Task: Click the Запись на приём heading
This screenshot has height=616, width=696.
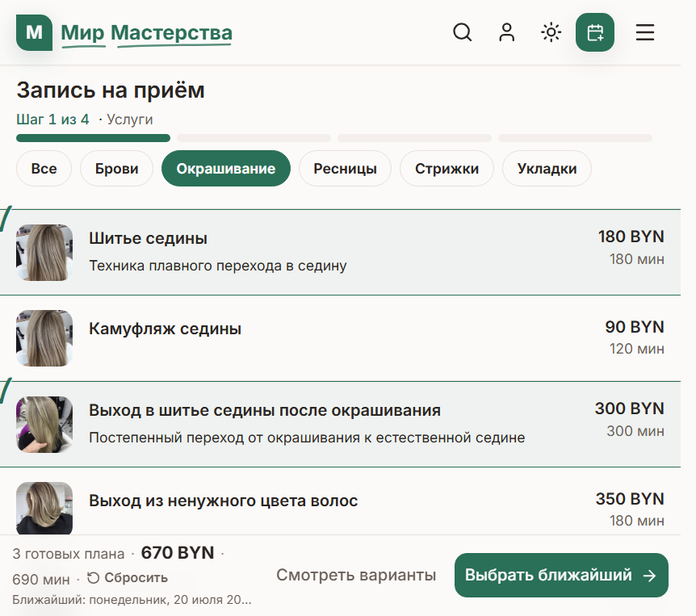Action: click(111, 90)
